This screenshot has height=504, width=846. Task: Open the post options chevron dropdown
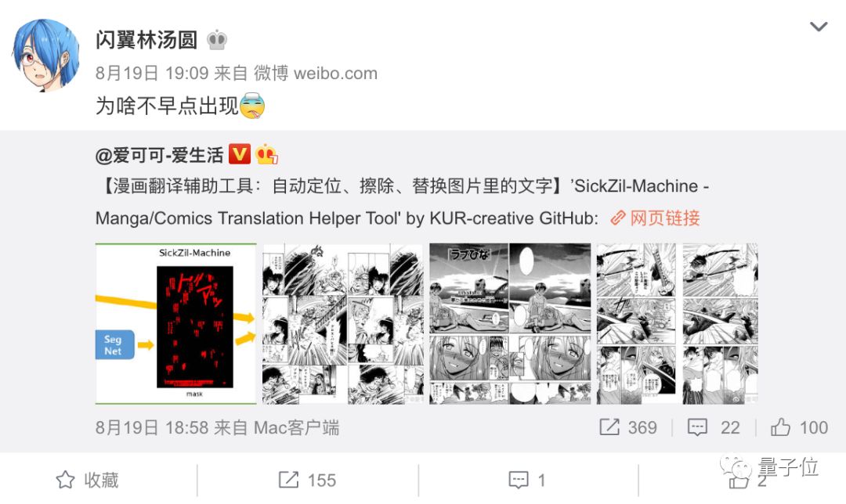(819, 27)
